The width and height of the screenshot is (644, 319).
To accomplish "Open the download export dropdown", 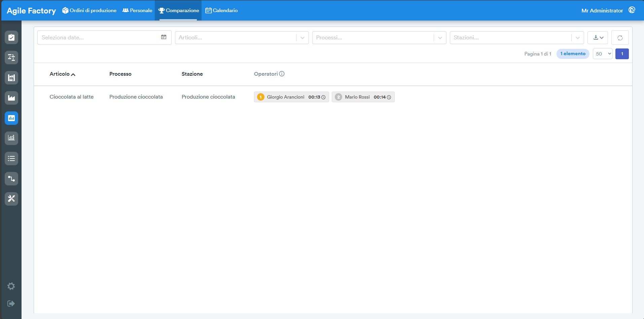I will click(598, 38).
